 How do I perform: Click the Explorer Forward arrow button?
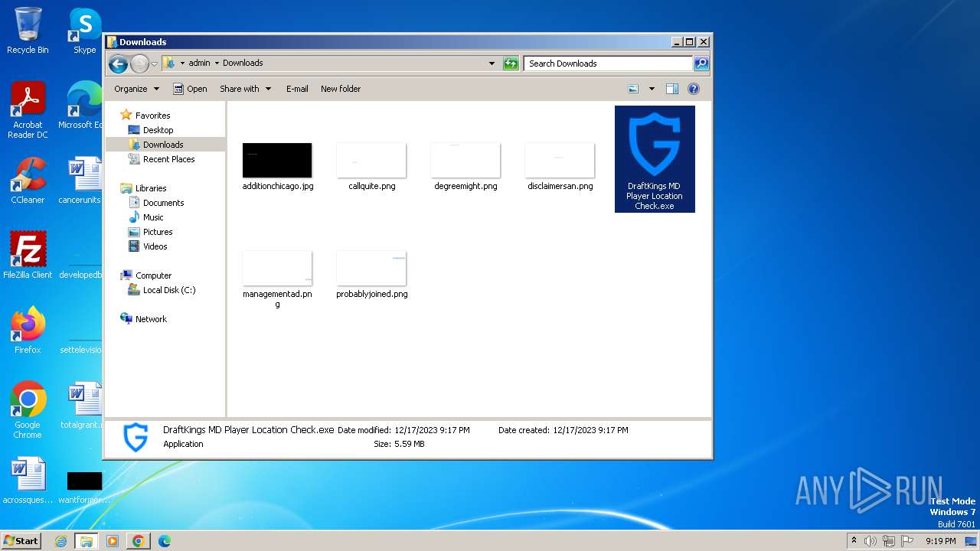coord(139,64)
